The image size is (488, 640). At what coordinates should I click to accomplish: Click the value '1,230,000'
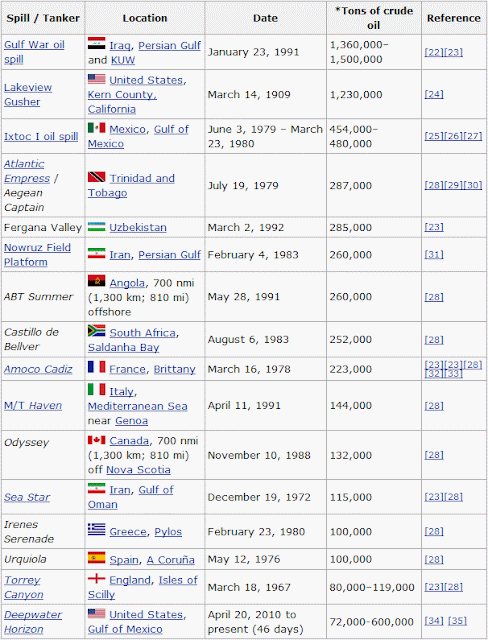coord(356,94)
